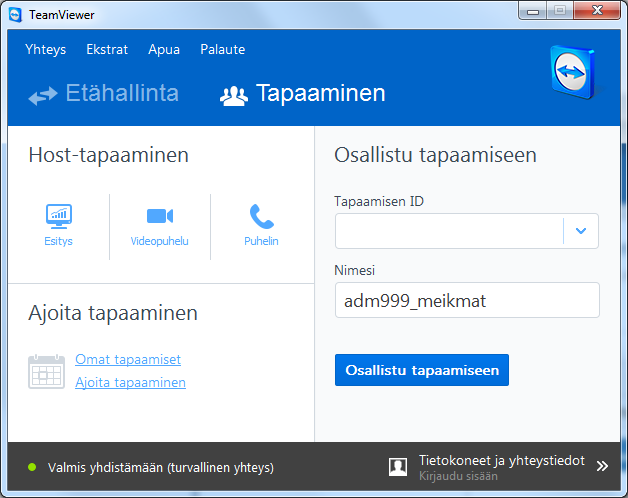
Task: Focus the Tapaamisen ID input field
Action: pyautogui.click(x=449, y=231)
